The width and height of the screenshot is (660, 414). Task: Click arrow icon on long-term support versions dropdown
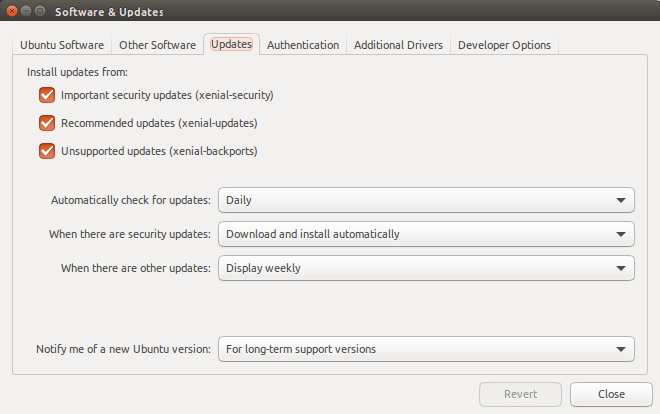tap(620, 350)
